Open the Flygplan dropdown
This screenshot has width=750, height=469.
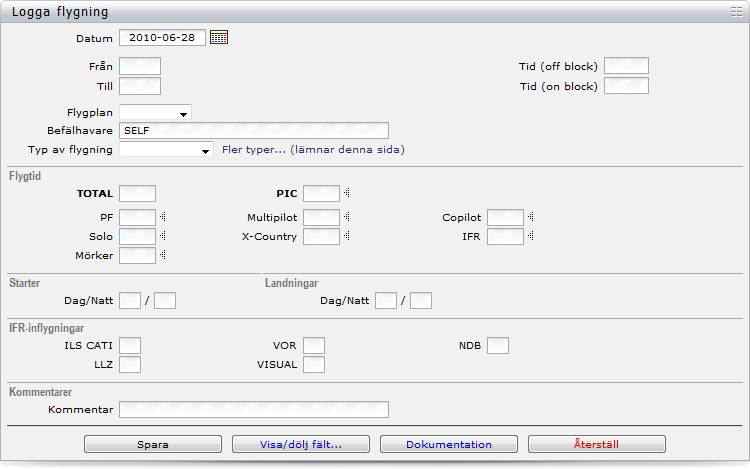(x=155, y=113)
